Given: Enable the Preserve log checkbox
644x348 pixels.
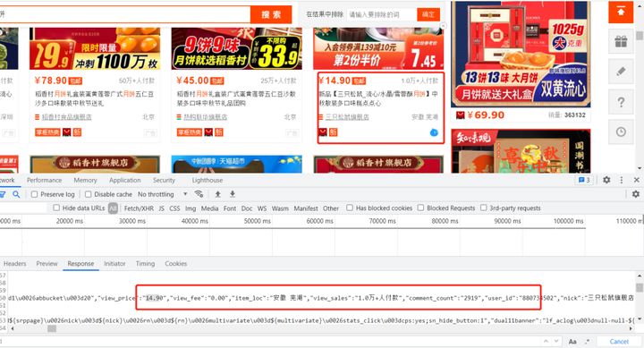Looking at the screenshot, I should click(x=35, y=194).
